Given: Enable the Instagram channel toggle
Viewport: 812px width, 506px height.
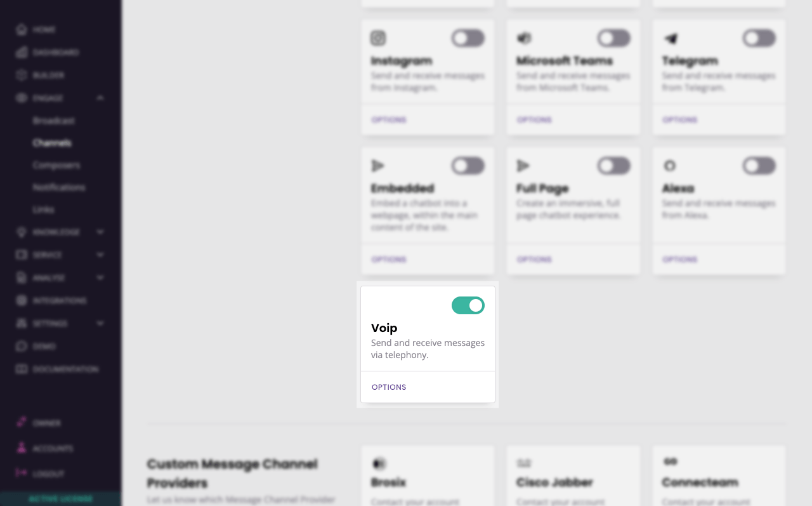Looking at the screenshot, I should (468, 38).
